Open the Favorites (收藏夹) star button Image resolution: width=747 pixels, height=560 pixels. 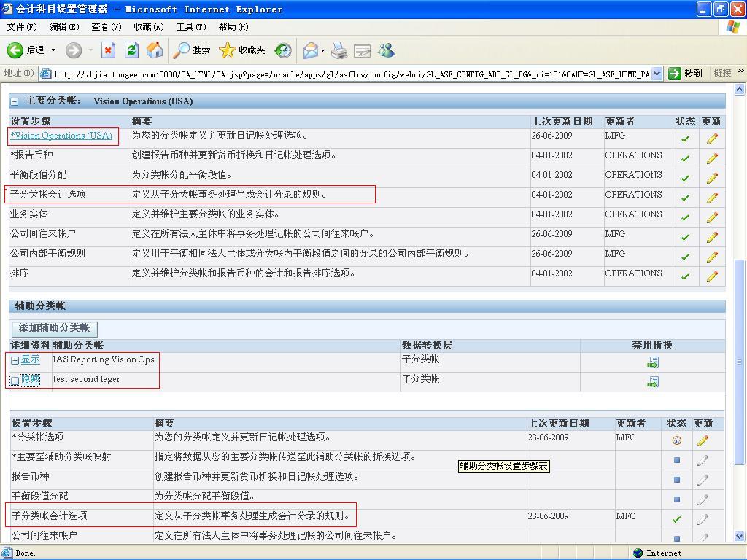click(241, 50)
